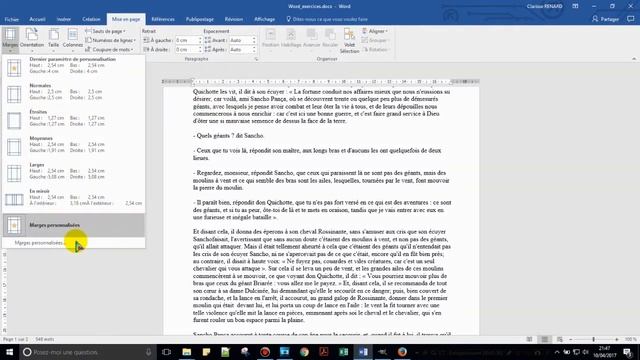Switch to the Accueil tab

[37, 19]
